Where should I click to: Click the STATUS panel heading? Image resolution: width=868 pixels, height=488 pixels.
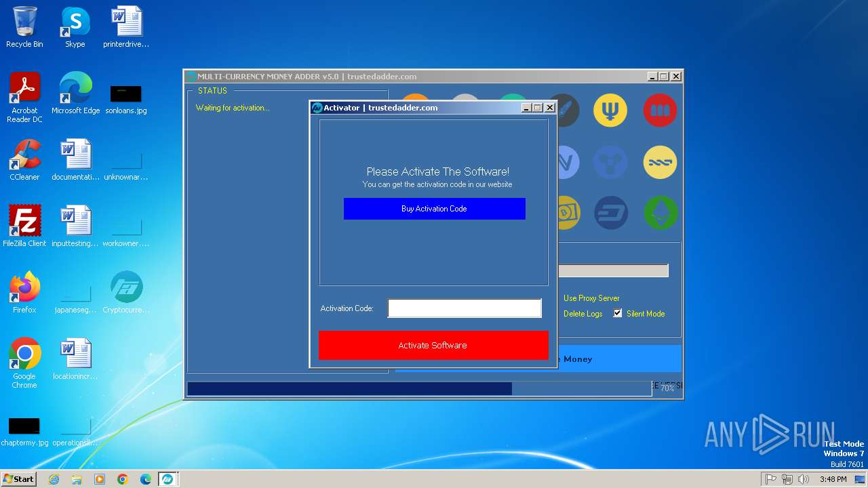tap(212, 91)
